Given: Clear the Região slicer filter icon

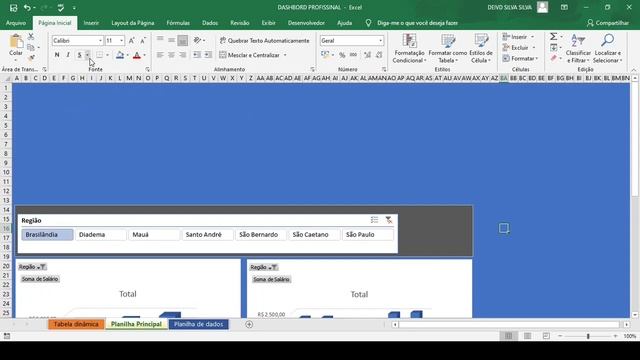Looking at the screenshot, I should coord(389,220).
